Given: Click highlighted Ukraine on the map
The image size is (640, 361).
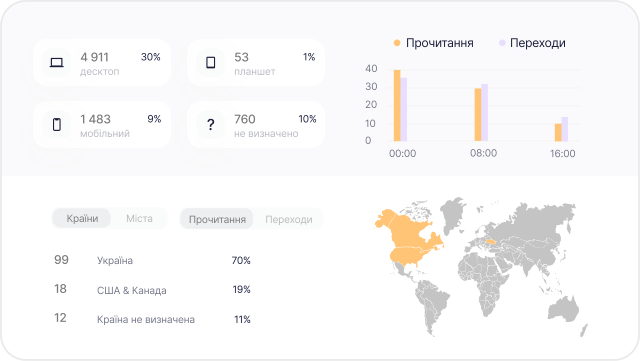Looking at the screenshot, I should 491,241.
